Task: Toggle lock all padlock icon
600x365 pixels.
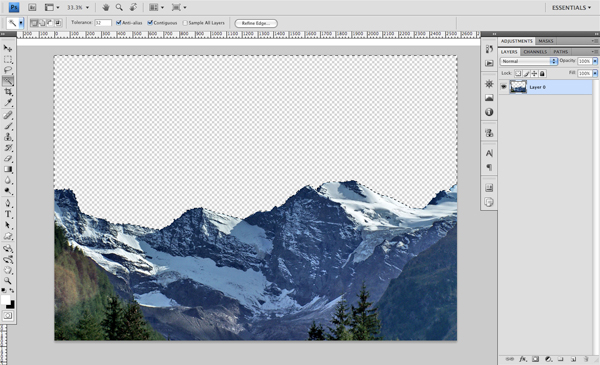Action: pyautogui.click(x=542, y=73)
